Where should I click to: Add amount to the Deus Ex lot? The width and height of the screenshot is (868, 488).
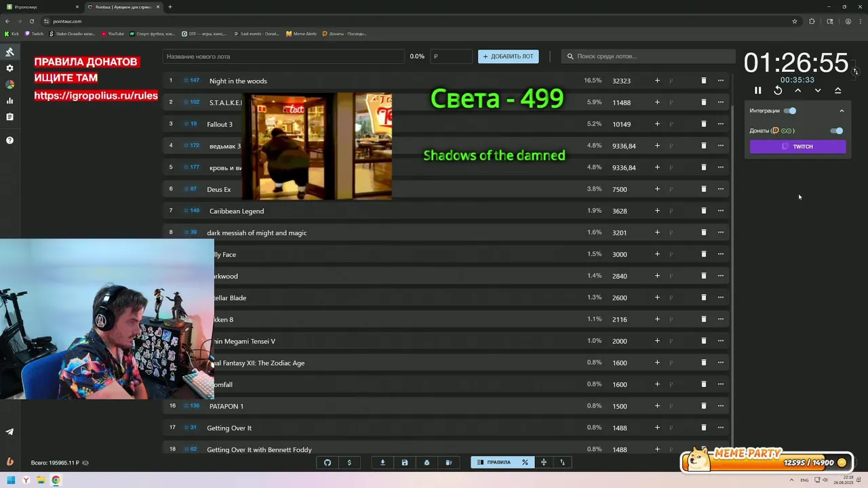pyautogui.click(x=657, y=189)
